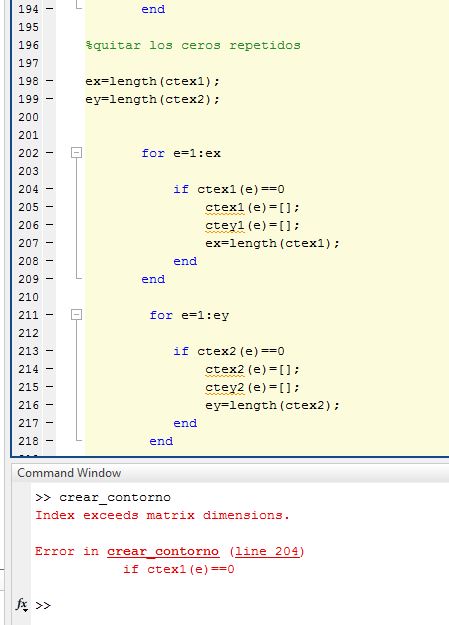Click the underlined 'ctex1(e)=[];' statement
This screenshot has height=625, width=449.
252,207
